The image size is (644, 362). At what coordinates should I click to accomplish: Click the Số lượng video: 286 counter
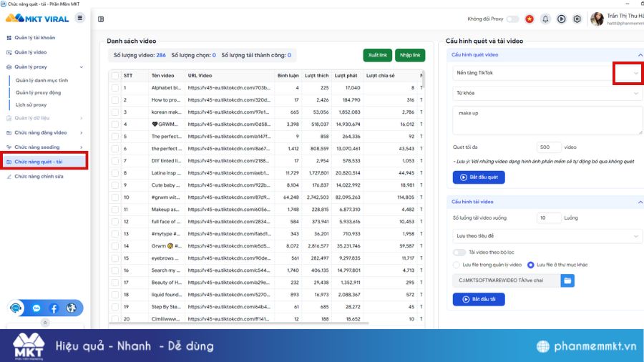140,55
